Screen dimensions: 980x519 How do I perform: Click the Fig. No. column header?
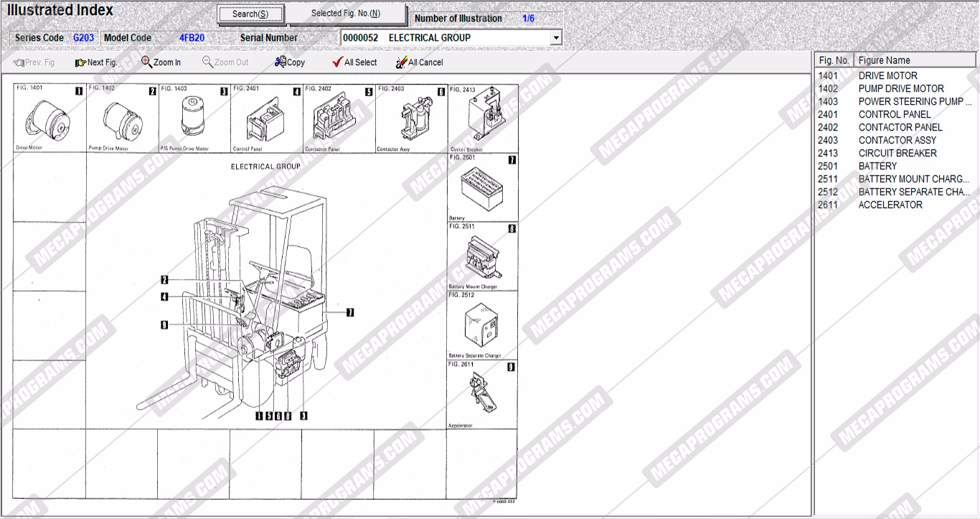834,60
